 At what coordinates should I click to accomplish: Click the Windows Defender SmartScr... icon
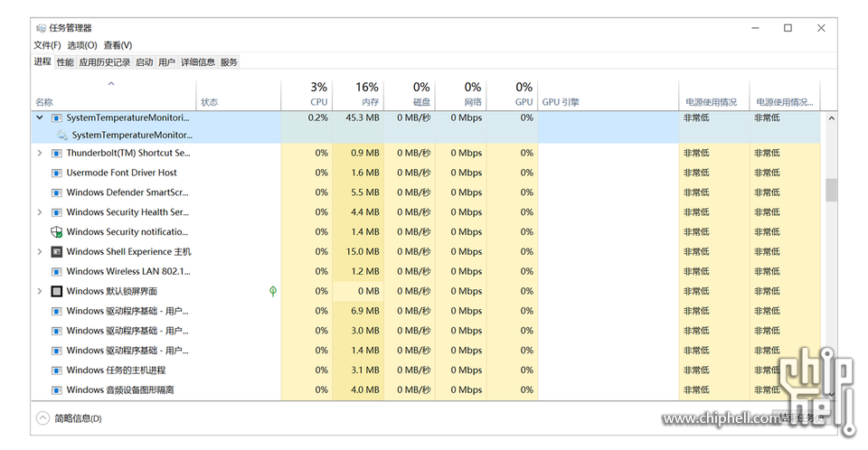pyautogui.click(x=56, y=192)
